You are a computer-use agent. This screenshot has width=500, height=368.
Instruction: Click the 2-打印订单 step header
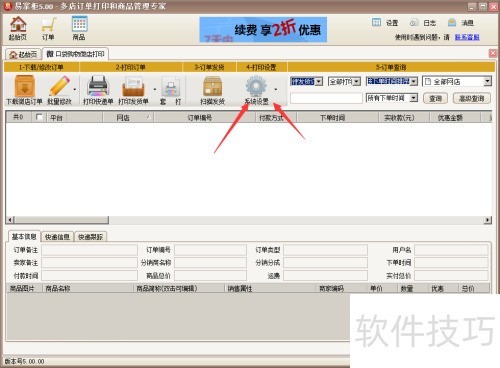point(131,67)
